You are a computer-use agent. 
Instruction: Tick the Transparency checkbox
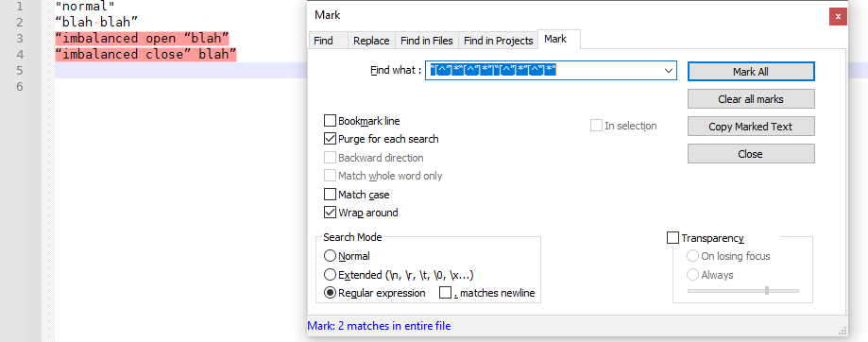(672, 238)
